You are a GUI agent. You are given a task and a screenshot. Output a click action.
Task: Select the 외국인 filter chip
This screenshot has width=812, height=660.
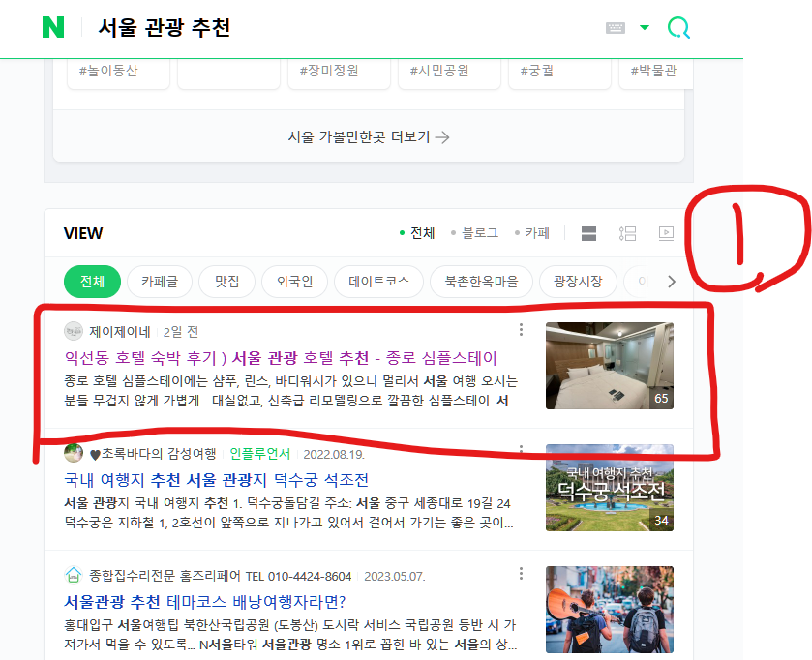(x=294, y=282)
